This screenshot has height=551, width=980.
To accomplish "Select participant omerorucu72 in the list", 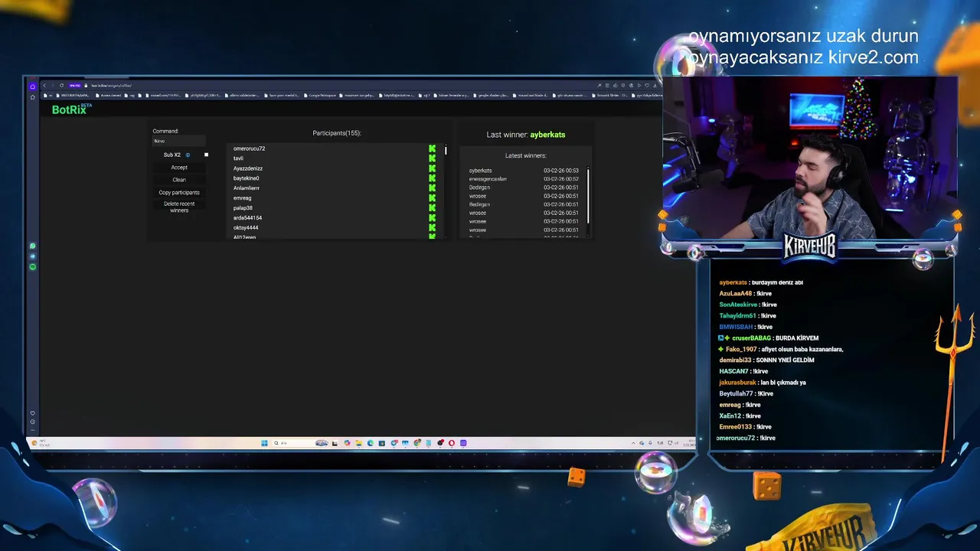I will (250, 148).
